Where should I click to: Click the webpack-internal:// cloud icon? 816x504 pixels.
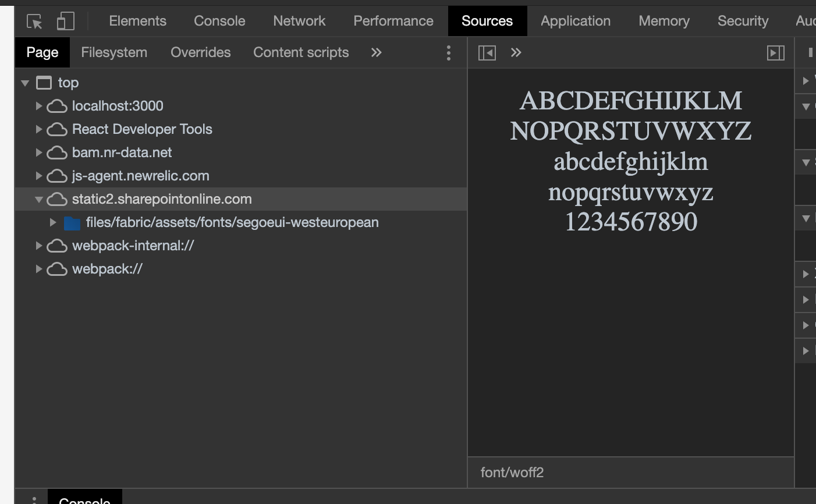57,246
